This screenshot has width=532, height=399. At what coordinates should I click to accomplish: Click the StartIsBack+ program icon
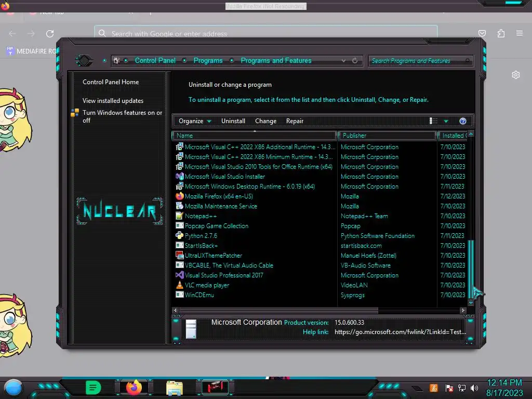click(179, 245)
